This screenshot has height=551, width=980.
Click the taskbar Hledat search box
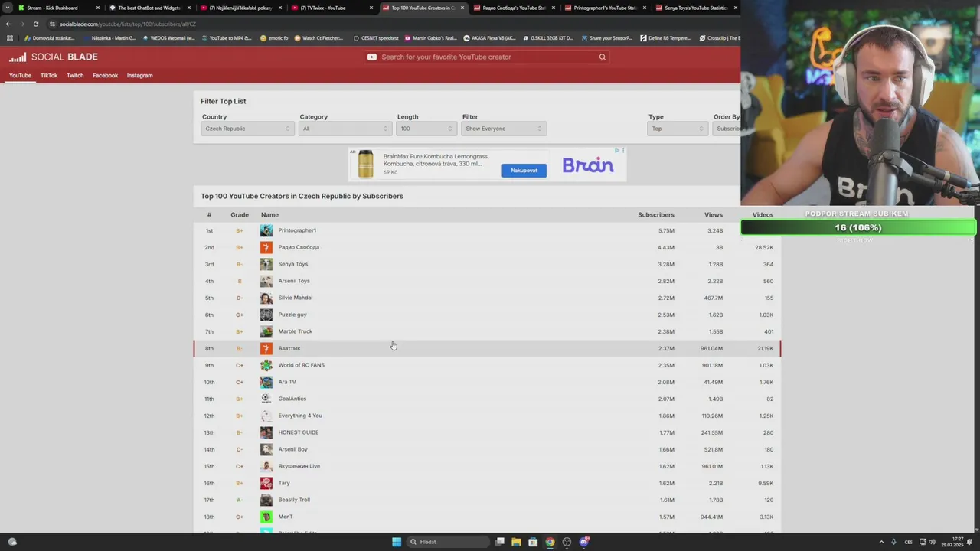(448, 542)
